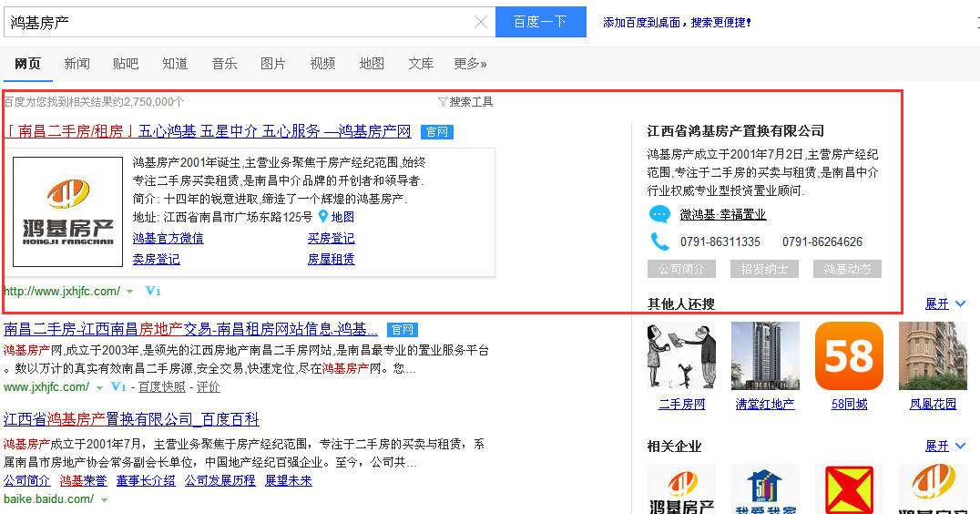Switch to the 图片 tab
This screenshot has height=514, width=980.
273,63
